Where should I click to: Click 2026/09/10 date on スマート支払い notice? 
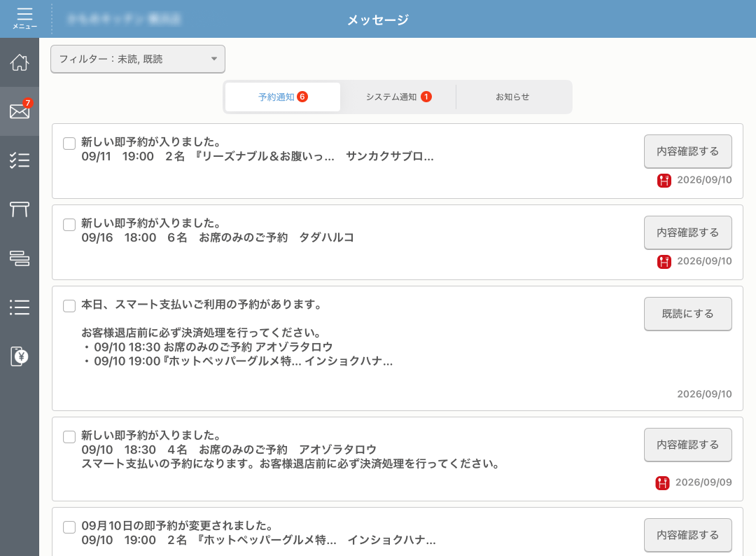pyautogui.click(x=704, y=394)
